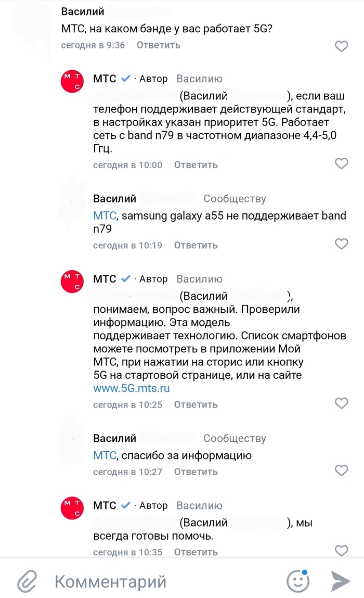Tap Ответить under the 10:25 MTS reply
The image size is (364, 598).
click(196, 404)
